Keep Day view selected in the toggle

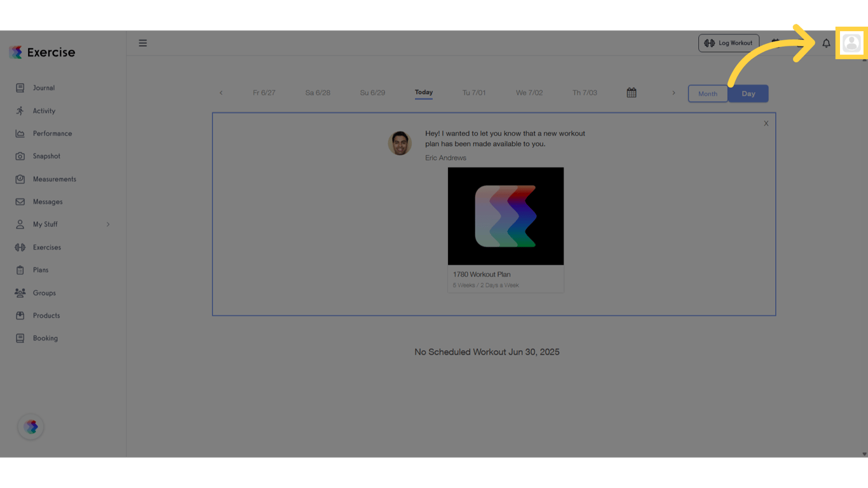[748, 93]
